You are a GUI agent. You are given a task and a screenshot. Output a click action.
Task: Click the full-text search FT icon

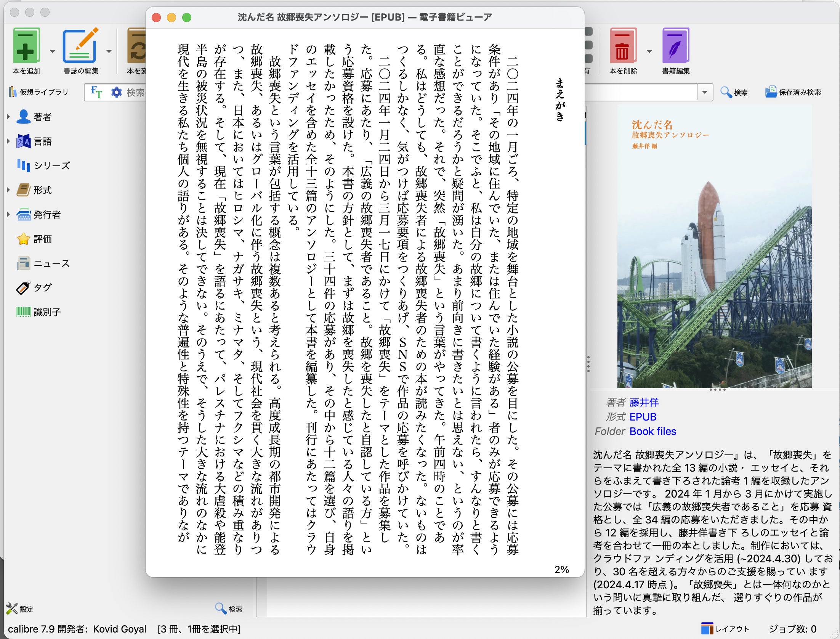click(96, 92)
